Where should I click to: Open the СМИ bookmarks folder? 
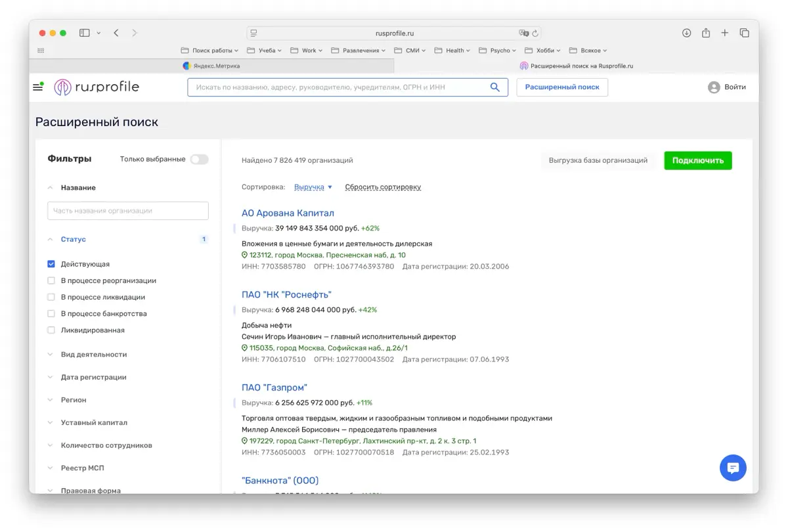[410, 51]
